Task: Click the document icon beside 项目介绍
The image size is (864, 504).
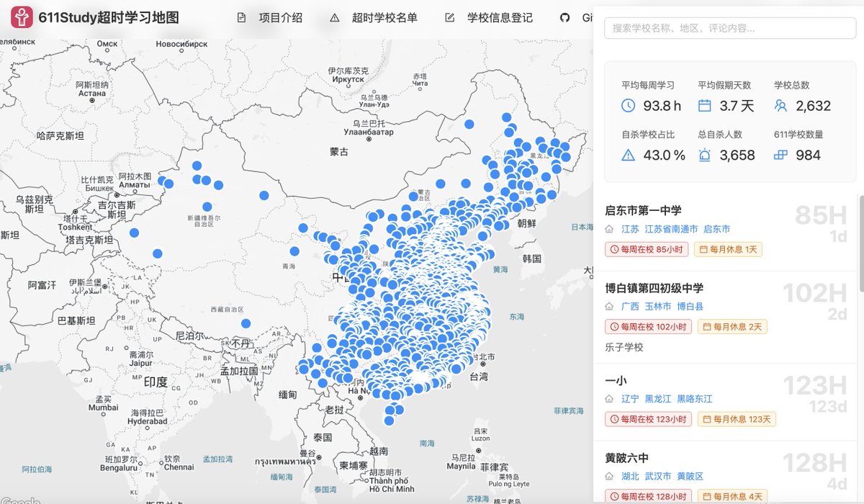Action: [x=241, y=18]
